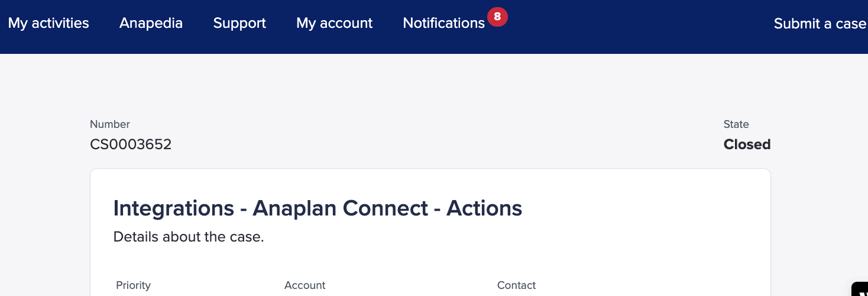Click the Number label above the case ID
This screenshot has width=868, height=296.
(110, 124)
